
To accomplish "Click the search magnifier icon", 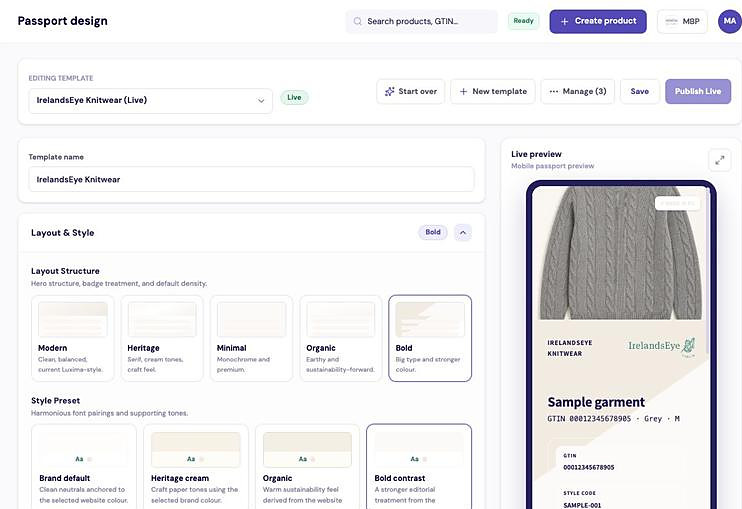I will pos(358,21).
